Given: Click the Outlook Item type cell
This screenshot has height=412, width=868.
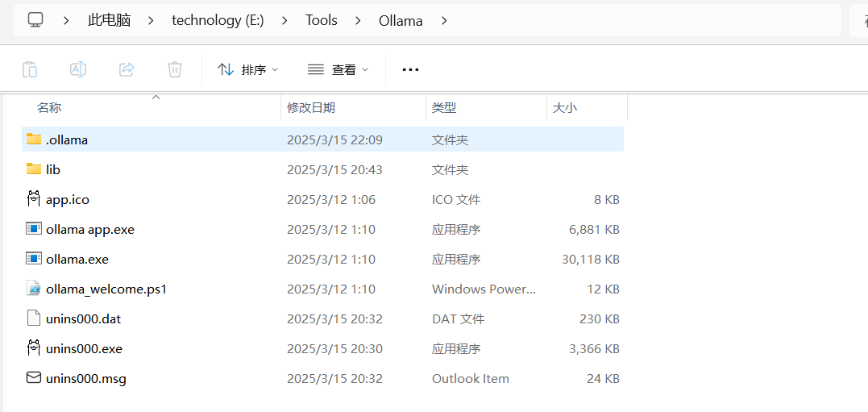Looking at the screenshot, I should tap(471, 379).
